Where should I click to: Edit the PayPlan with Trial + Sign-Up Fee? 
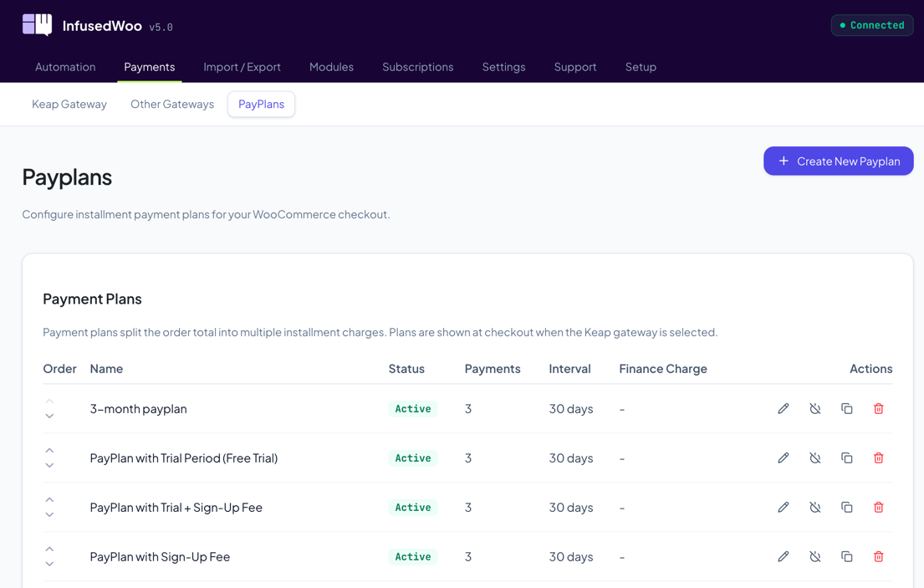[784, 507]
